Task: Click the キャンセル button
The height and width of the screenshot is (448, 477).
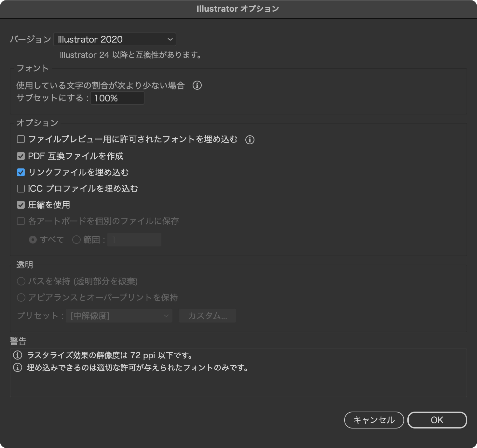Action: (x=374, y=420)
